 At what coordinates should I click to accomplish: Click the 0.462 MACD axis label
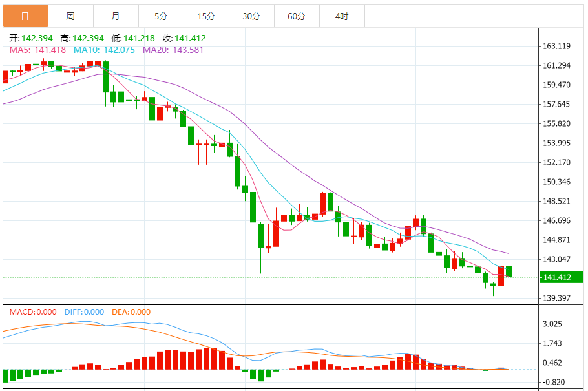[552, 363]
